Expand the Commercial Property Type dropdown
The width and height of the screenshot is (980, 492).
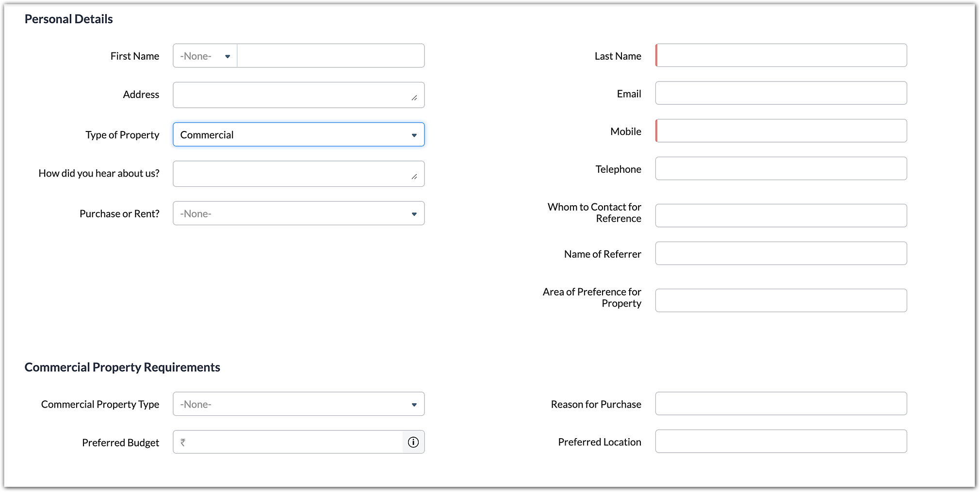tap(298, 404)
